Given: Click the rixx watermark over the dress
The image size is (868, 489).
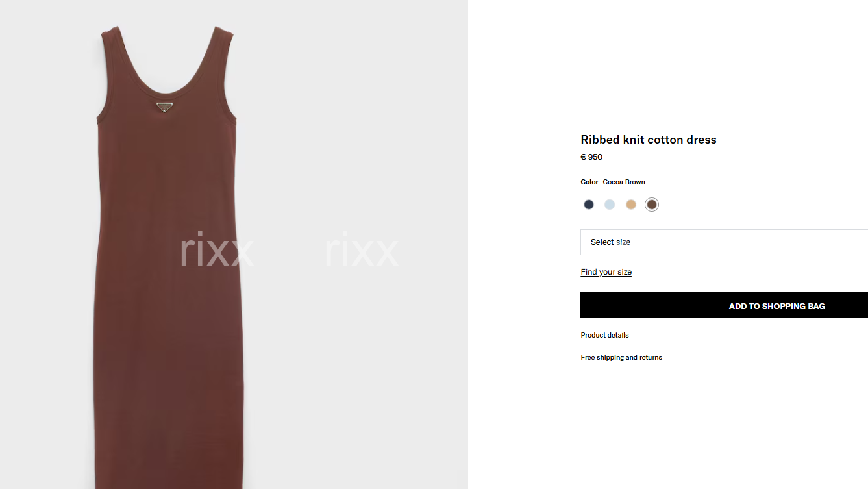Looking at the screenshot, I should [x=217, y=251].
